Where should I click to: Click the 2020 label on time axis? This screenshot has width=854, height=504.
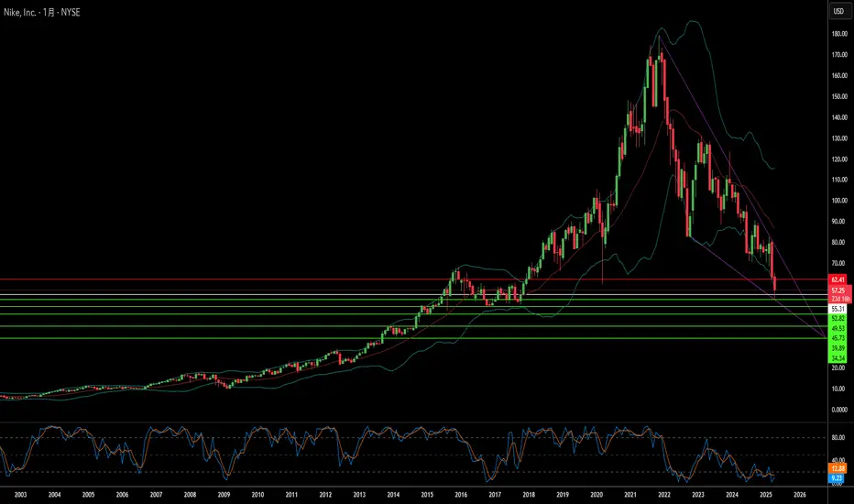pyautogui.click(x=597, y=495)
